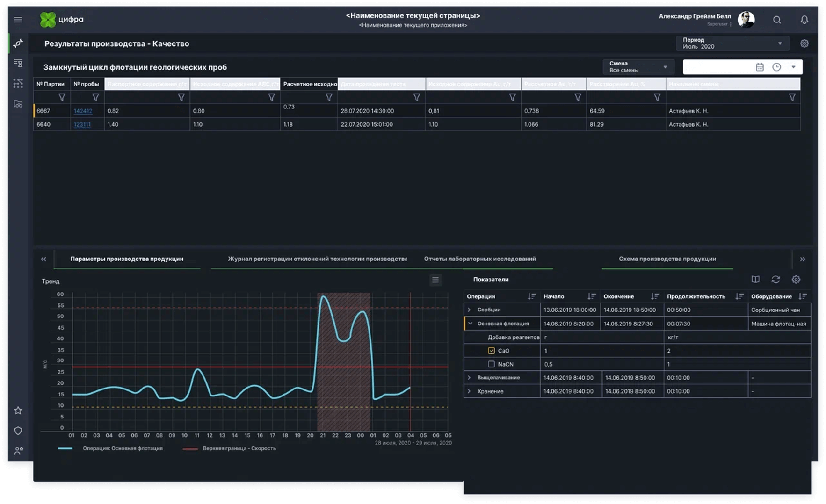
Task: Click the Цифра clover logo
Action: (48, 20)
